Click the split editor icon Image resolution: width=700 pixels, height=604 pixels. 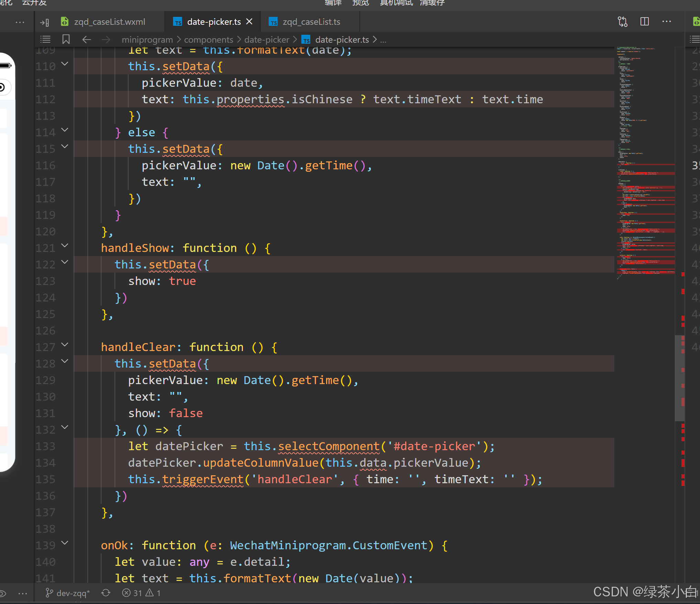(644, 22)
